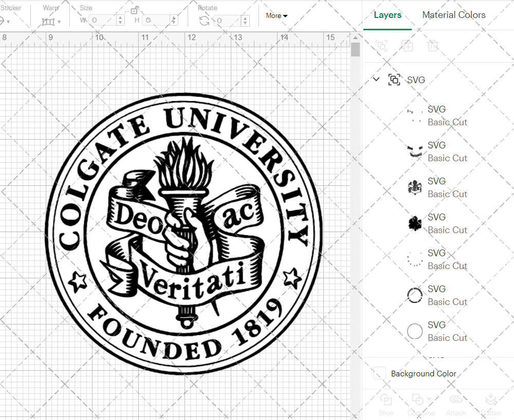The width and height of the screenshot is (514, 420).
Task: Click the Warp tool icon
Action: click(x=48, y=22)
